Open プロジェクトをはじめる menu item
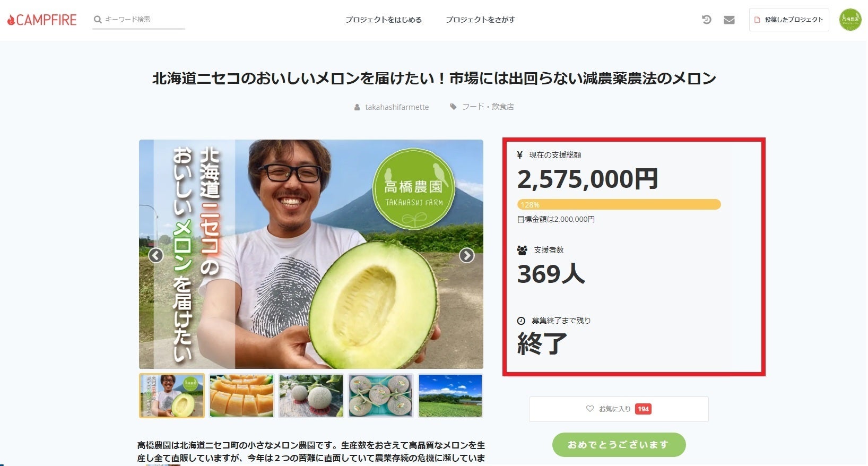Image resolution: width=868 pixels, height=466 pixels. coord(384,20)
